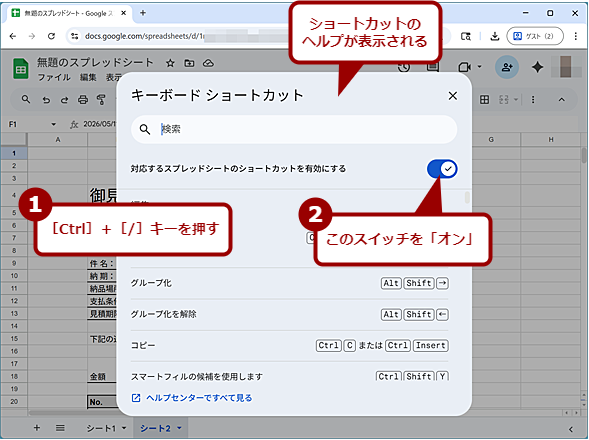Add a new sheet with plus button
The width and height of the screenshot is (589, 440).
coord(37,428)
